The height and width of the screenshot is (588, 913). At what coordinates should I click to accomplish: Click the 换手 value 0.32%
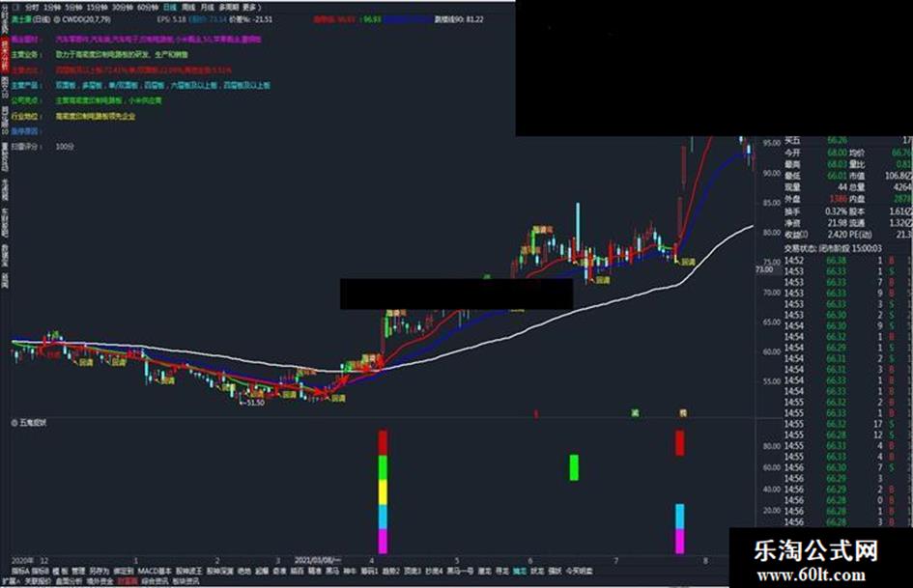point(836,211)
